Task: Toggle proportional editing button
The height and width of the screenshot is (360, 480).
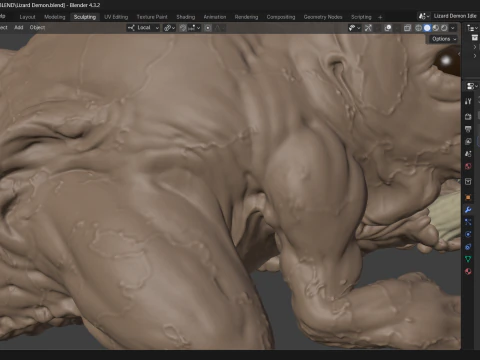Action: point(208,28)
